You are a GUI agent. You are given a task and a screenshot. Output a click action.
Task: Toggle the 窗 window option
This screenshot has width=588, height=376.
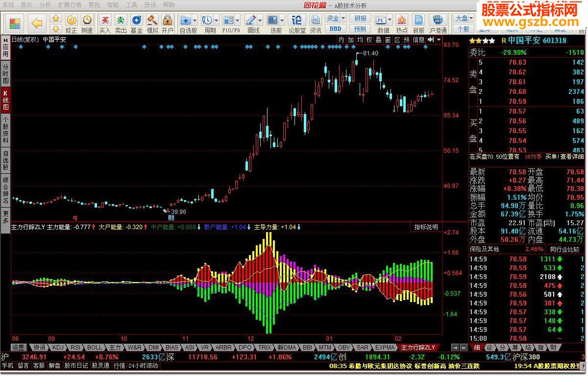tap(388, 40)
